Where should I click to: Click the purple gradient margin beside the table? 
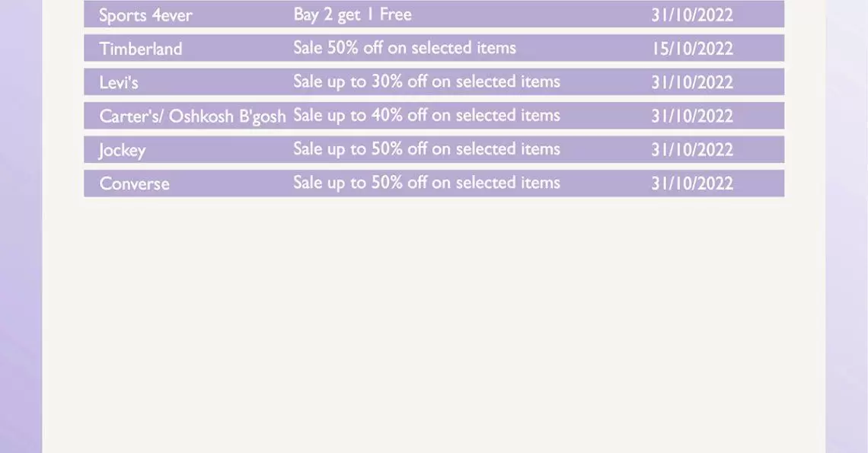coord(21,227)
